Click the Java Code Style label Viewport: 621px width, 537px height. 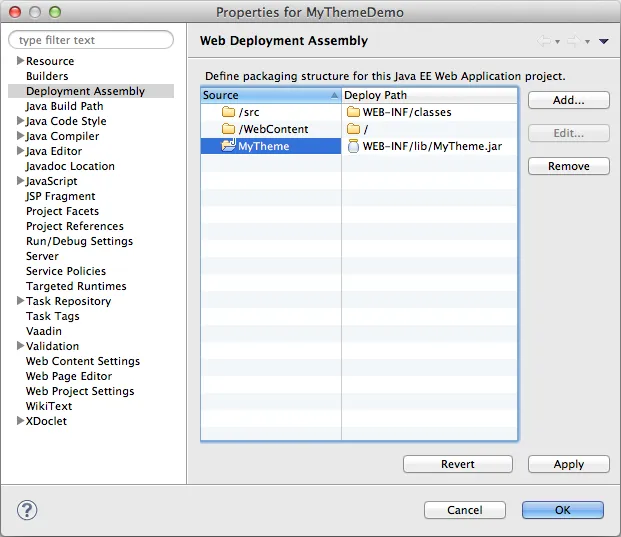pos(66,121)
